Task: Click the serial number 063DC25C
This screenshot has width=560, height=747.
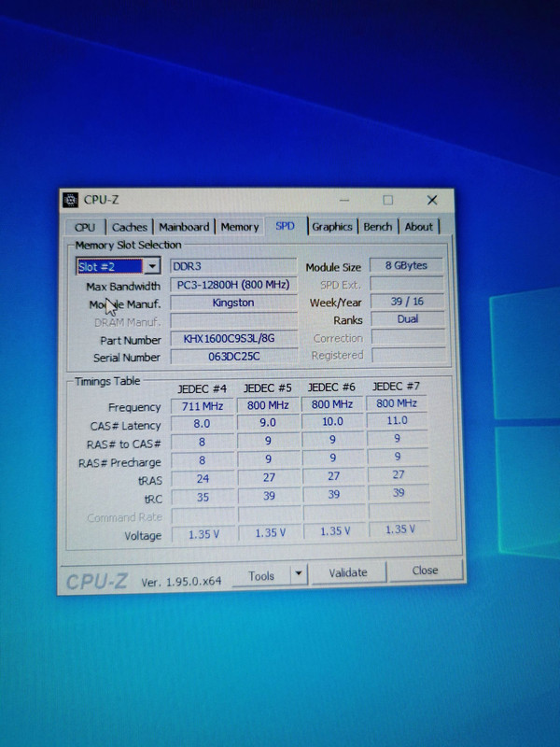Action: tap(234, 356)
